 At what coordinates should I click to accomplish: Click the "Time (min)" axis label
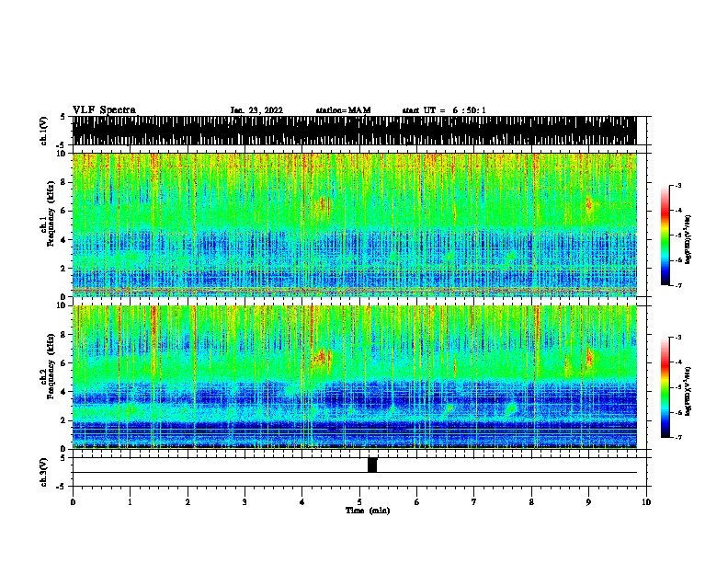(x=368, y=511)
